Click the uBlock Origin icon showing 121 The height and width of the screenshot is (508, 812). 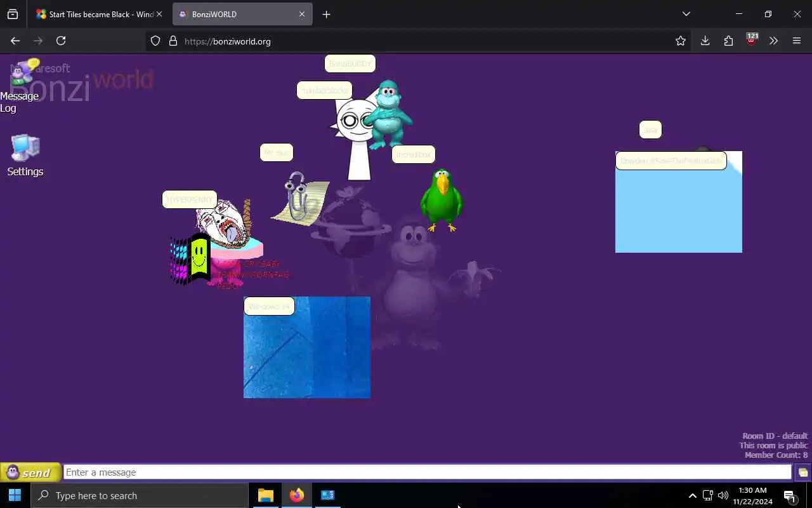pos(751,41)
